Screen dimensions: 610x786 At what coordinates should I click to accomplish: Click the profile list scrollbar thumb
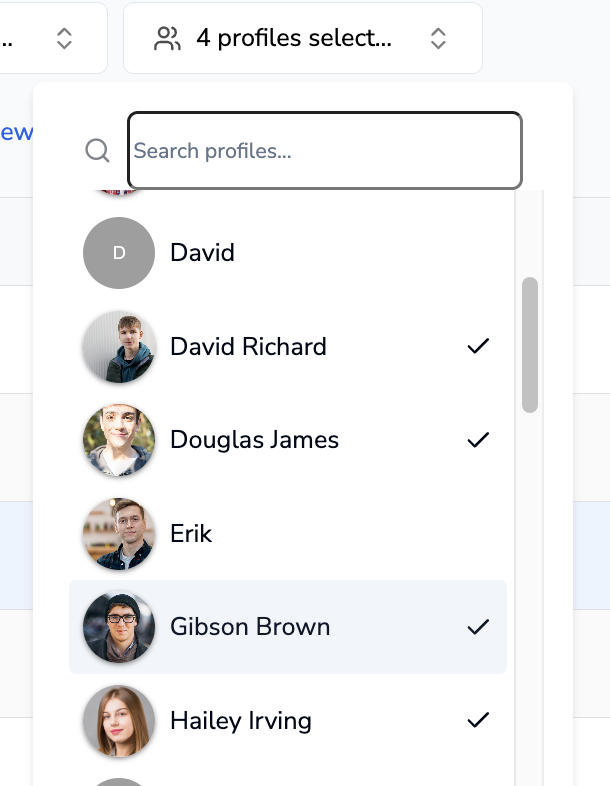[530, 345]
